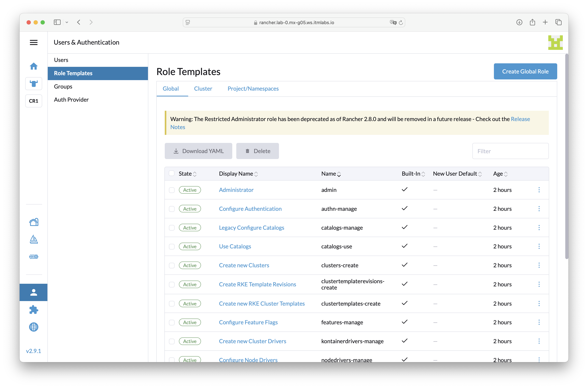Check the checkbox for the Administrator row
Viewport: 588px width, 388px height.
click(172, 190)
